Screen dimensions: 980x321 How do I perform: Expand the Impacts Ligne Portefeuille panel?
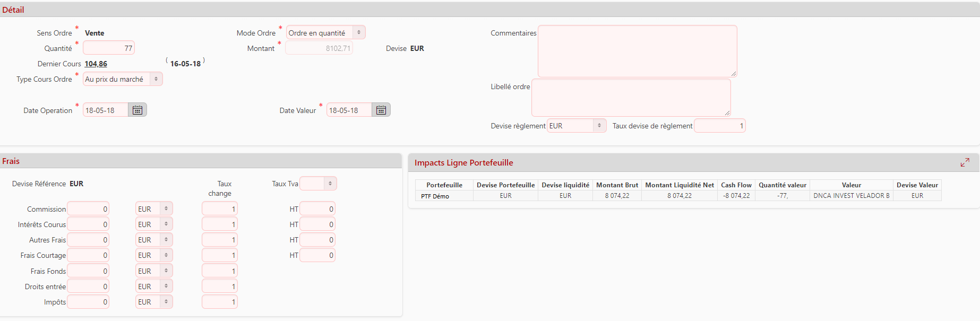[965, 162]
